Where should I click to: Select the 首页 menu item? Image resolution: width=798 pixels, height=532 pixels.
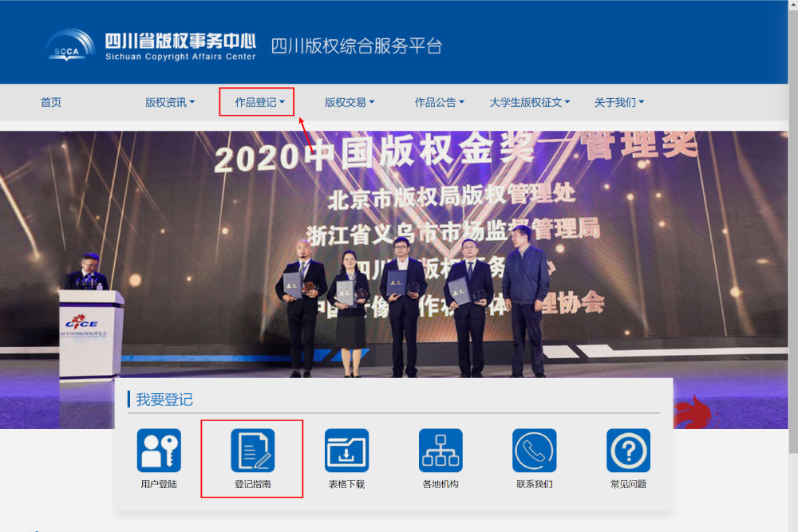tap(51, 102)
